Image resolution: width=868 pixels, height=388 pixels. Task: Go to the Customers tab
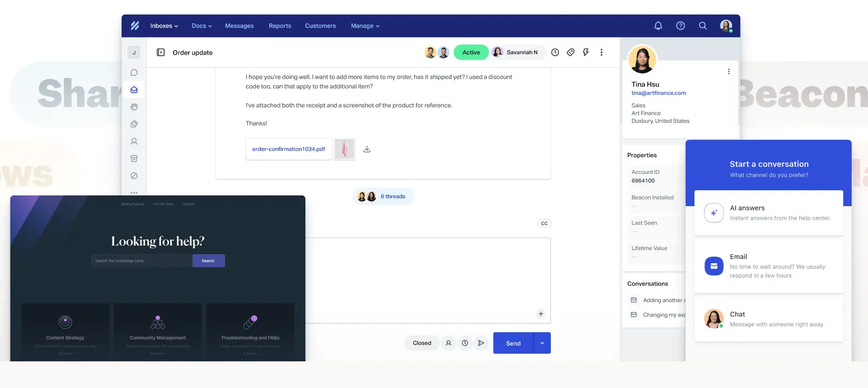point(320,26)
